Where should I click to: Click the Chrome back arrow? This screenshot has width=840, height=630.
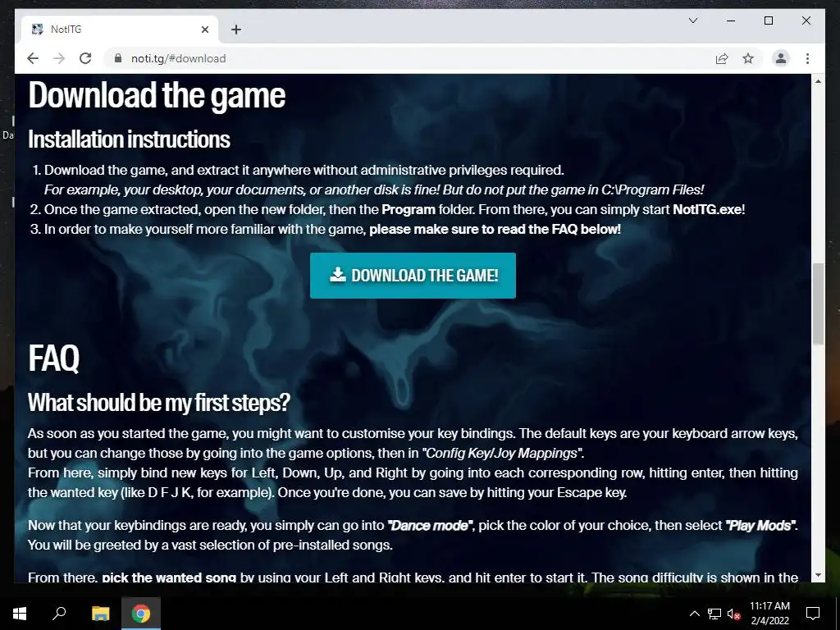point(33,58)
